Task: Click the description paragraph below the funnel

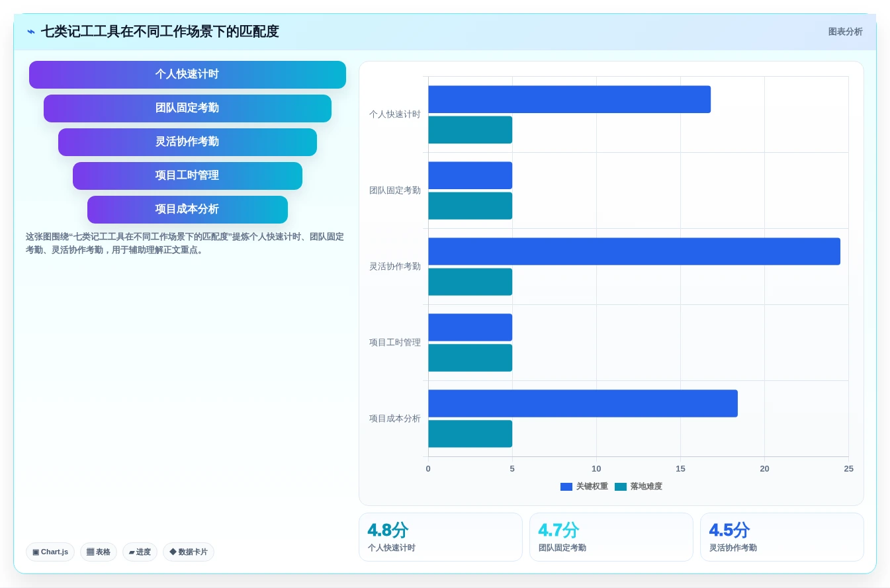Action: [x=185, y=243]
